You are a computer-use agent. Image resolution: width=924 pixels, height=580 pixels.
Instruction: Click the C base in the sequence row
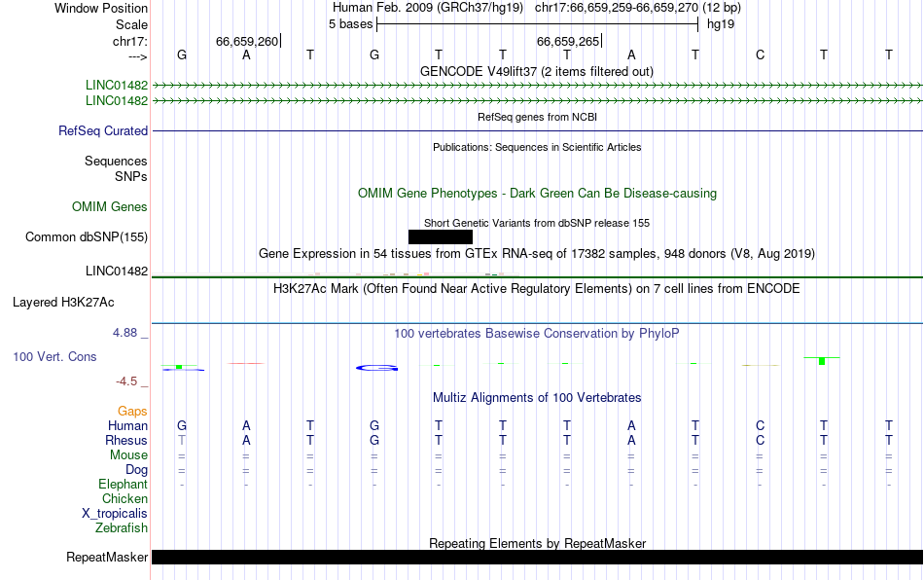click(760, 54)
